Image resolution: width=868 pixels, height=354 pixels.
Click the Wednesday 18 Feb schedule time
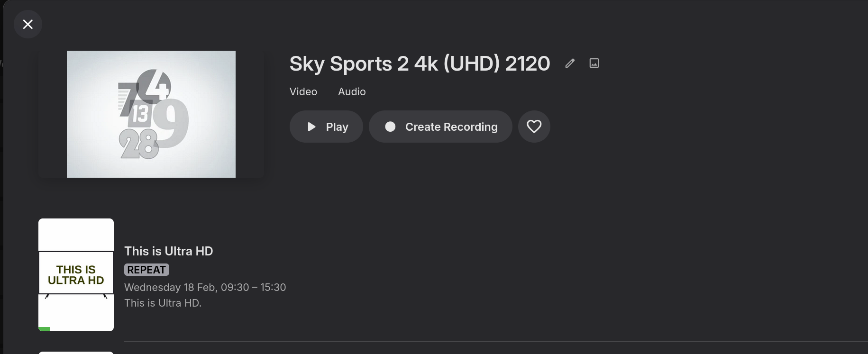tap(205, 288)
